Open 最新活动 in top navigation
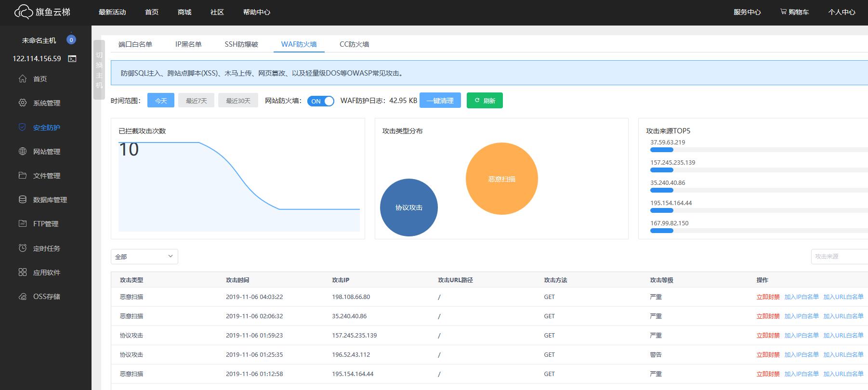 [x=112, y=12]
